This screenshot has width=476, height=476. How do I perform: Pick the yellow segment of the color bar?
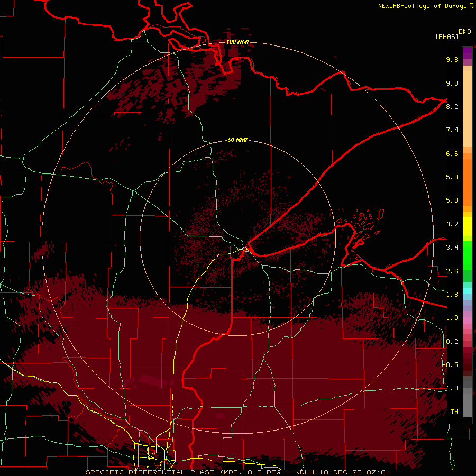coord(467,226)
